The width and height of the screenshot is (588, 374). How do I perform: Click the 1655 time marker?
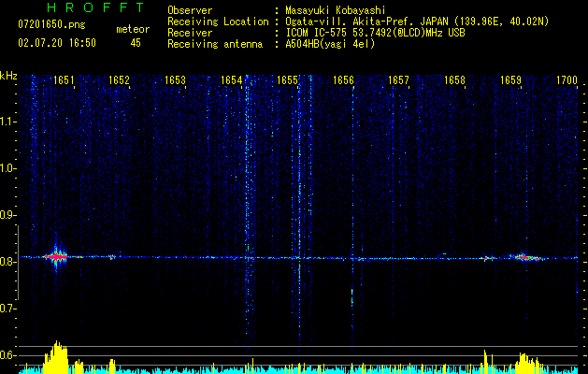pos(287,80)
